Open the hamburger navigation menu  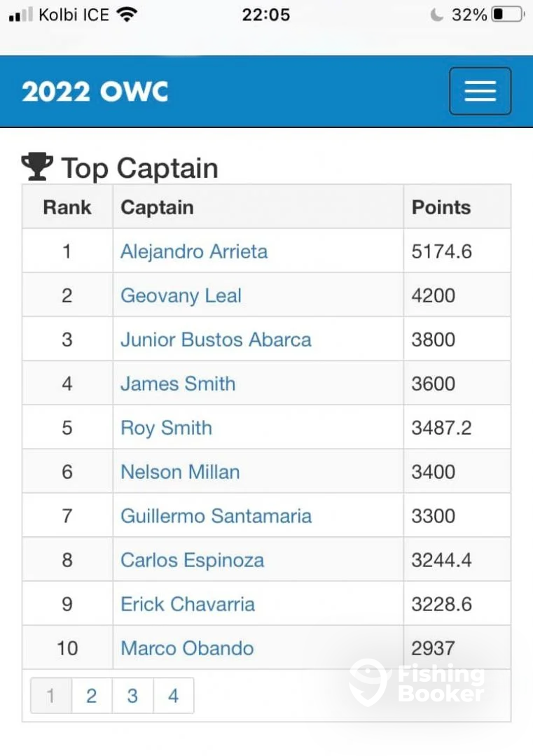point(480,91)
